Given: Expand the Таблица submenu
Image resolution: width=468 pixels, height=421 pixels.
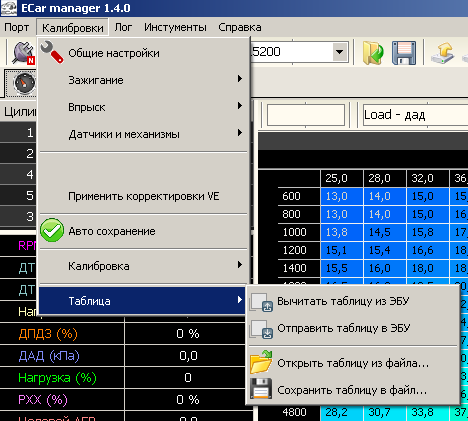Looking at the screenshot, I should 143,301.
